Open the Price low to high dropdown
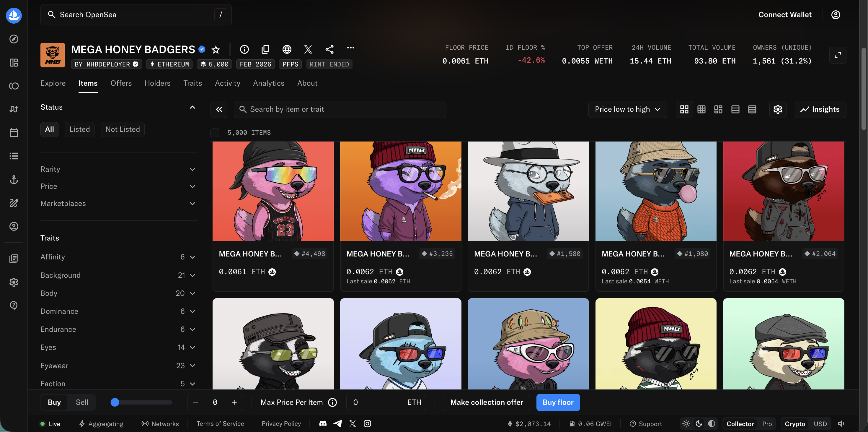 (627, 109)
